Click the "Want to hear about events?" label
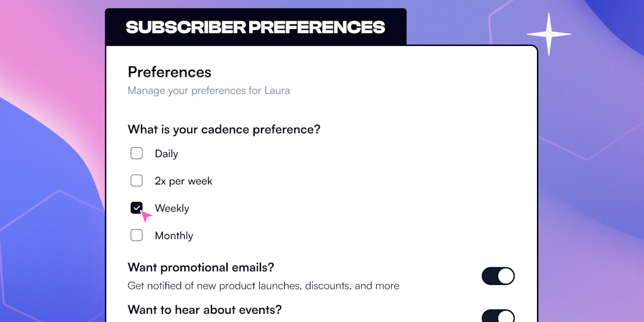 204,309
